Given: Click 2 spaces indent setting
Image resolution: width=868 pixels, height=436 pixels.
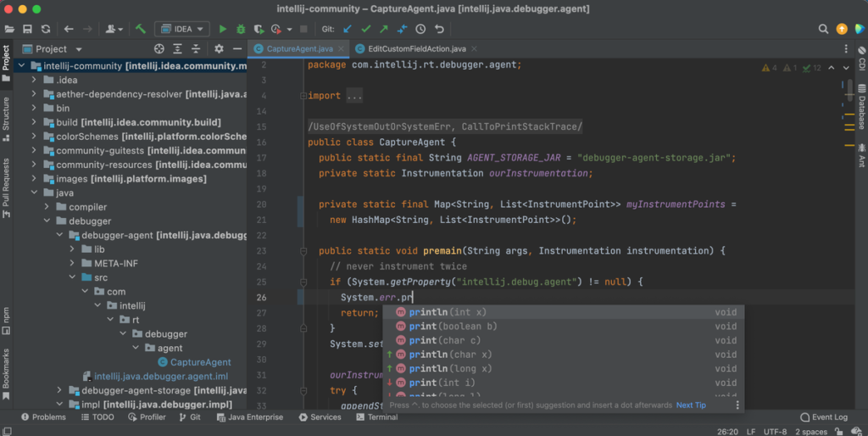Looking at the screenshot, I should tap(811, 432).
